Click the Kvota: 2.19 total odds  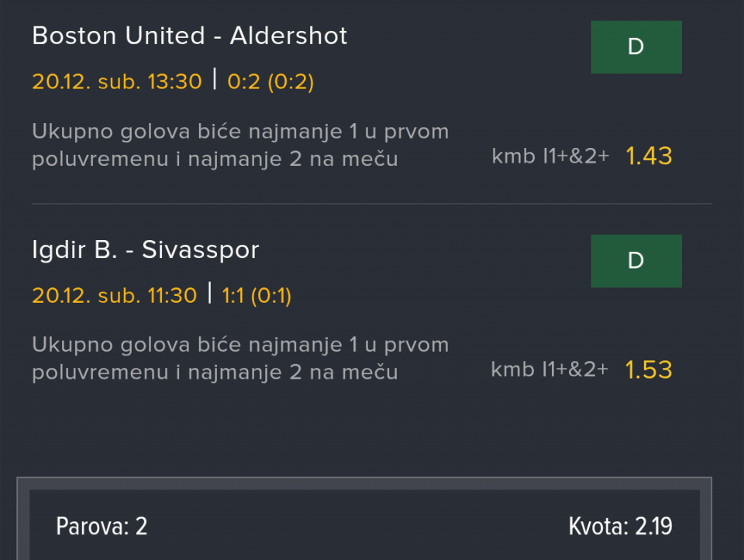(620, 527)
